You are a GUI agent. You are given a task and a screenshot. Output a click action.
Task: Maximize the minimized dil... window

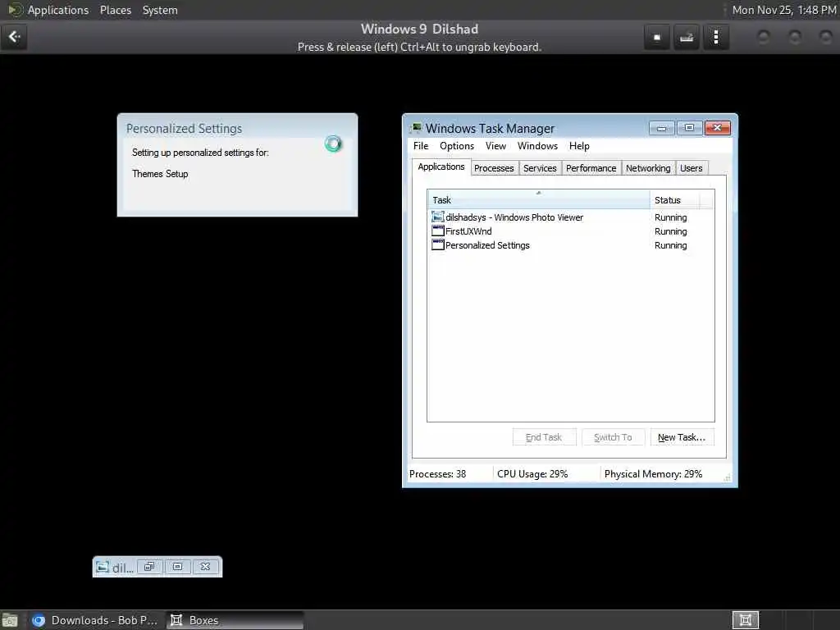click(177, 566)
